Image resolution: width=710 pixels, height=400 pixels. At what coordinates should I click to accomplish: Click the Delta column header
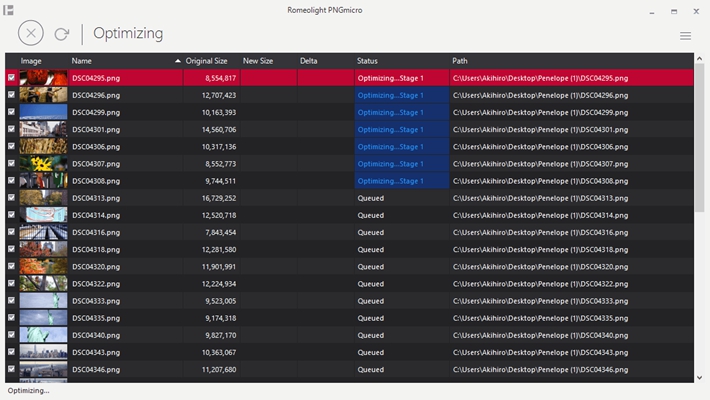pyautogui.click(x=308, y=61)
